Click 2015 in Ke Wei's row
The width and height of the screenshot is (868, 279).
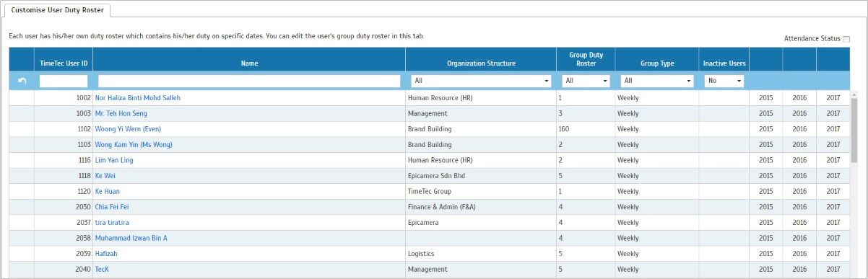point(766,175)
